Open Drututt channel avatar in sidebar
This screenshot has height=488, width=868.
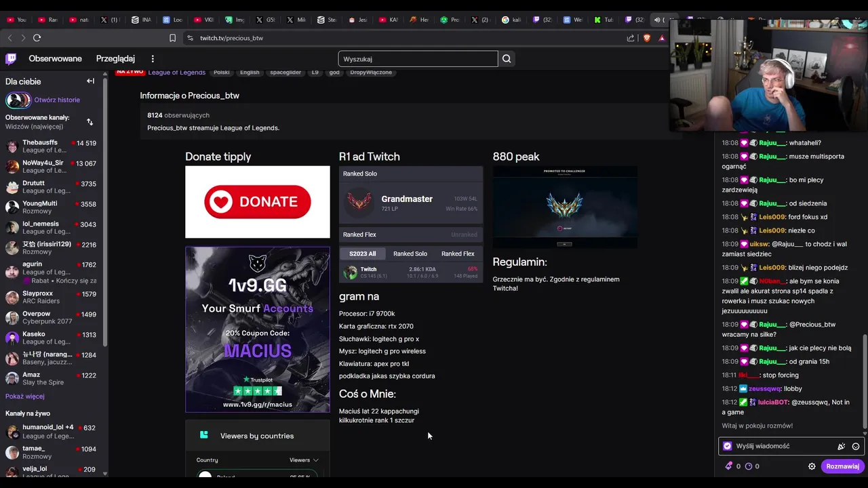(12, 187)
